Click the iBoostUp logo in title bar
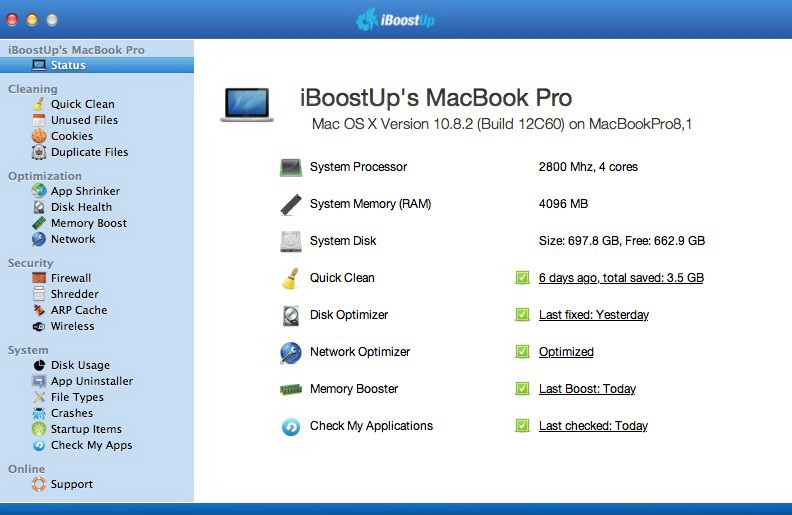Screen dimensions: 792x515 [x=395, y=20]
